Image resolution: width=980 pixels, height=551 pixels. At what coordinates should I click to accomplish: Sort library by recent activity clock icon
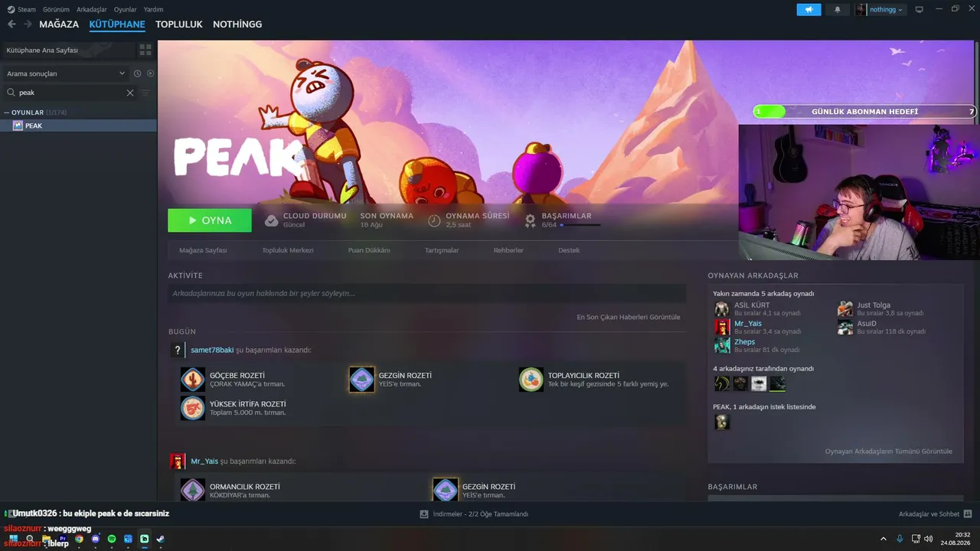tap(138, 73)
